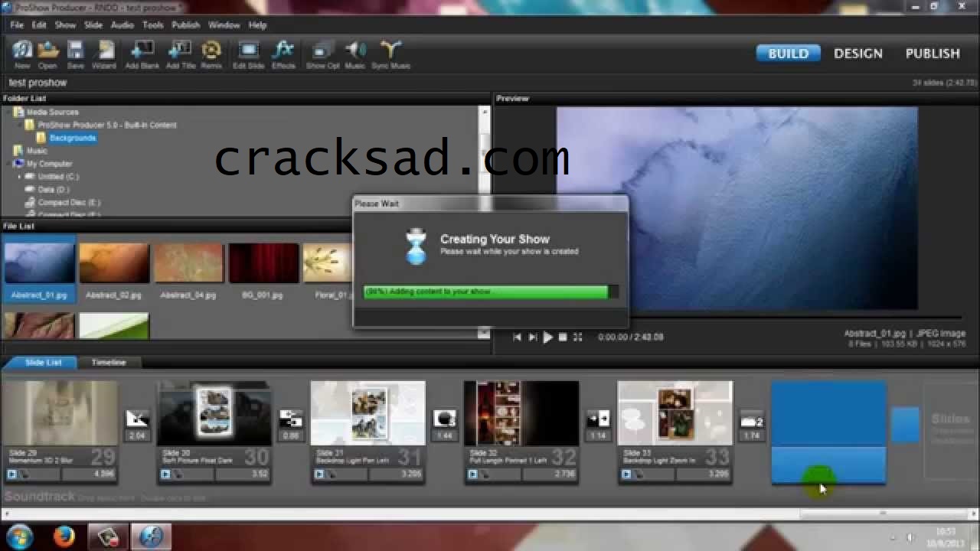Click the slide list horizontal scrollbar thumb
The width and height of the screenshot is (980, 551).
pyautogui.click(x=884, y=514)
